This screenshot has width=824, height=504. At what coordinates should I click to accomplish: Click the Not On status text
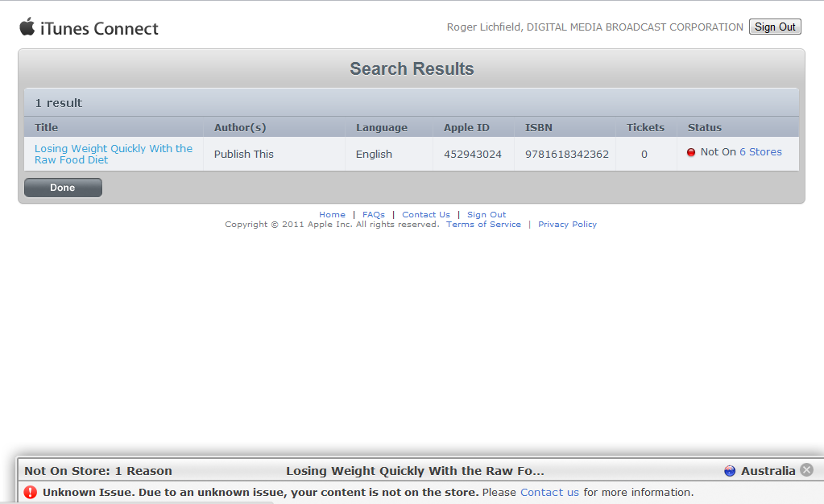click(718, 152)
